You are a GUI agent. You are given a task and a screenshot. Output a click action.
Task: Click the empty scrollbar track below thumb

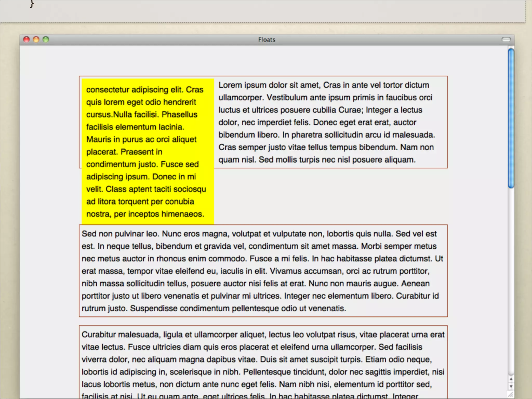(511, 281)
